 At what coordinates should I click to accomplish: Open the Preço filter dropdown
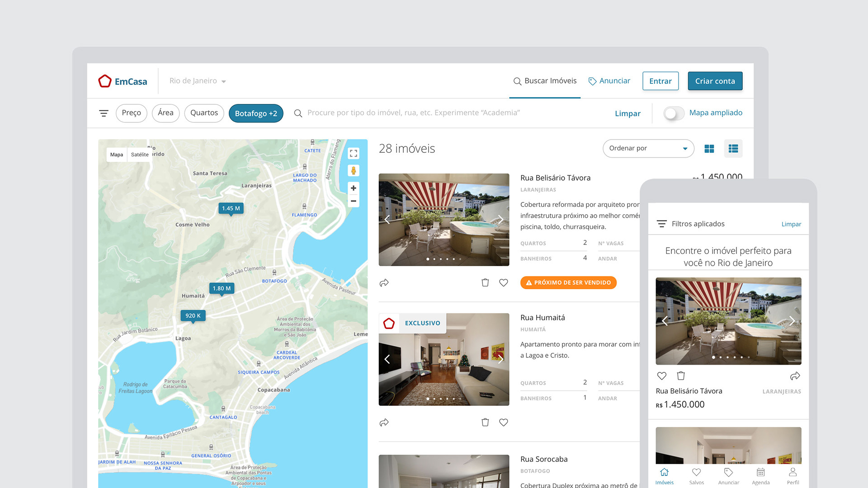131,113
